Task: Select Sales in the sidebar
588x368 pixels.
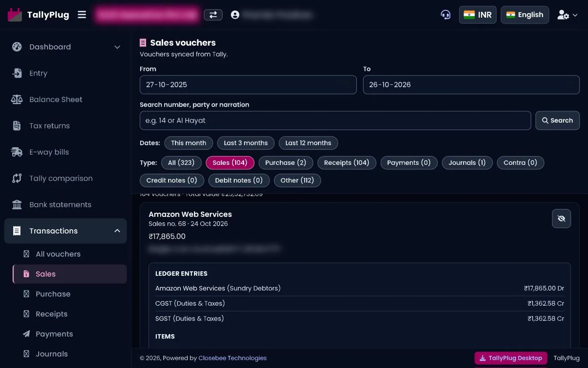Action: (x=70, y=274)
